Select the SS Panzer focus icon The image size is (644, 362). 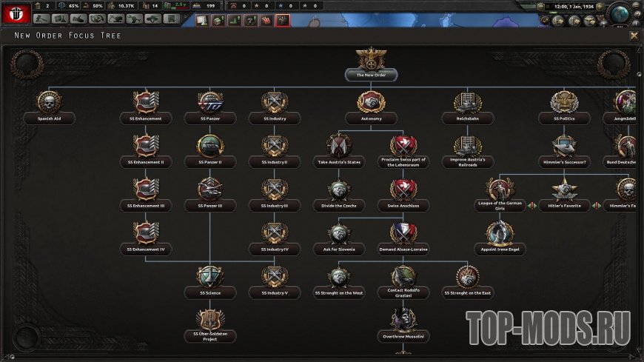(209, 104)
